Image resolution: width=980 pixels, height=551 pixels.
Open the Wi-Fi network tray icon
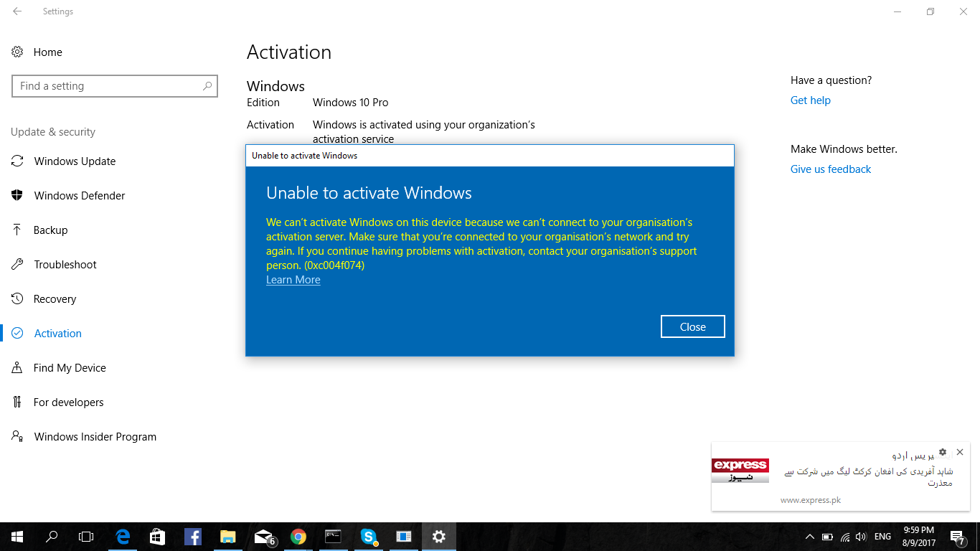click(x=845, y=537)
